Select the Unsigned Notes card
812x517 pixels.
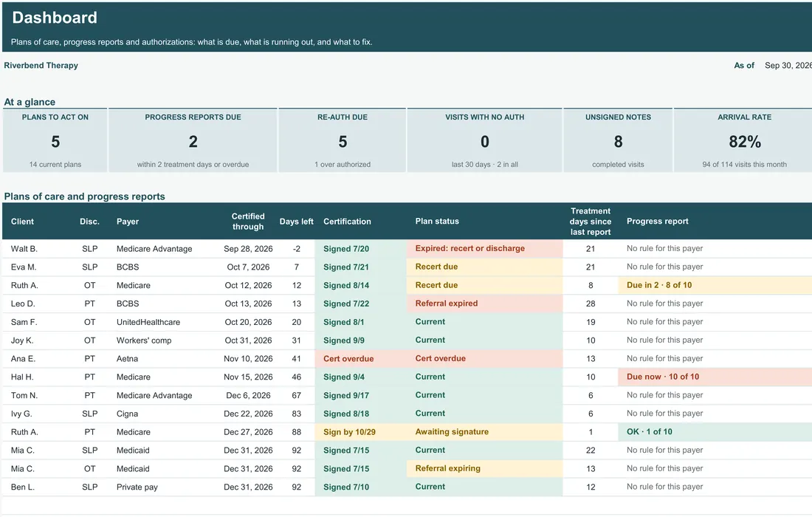coord(619,140)
